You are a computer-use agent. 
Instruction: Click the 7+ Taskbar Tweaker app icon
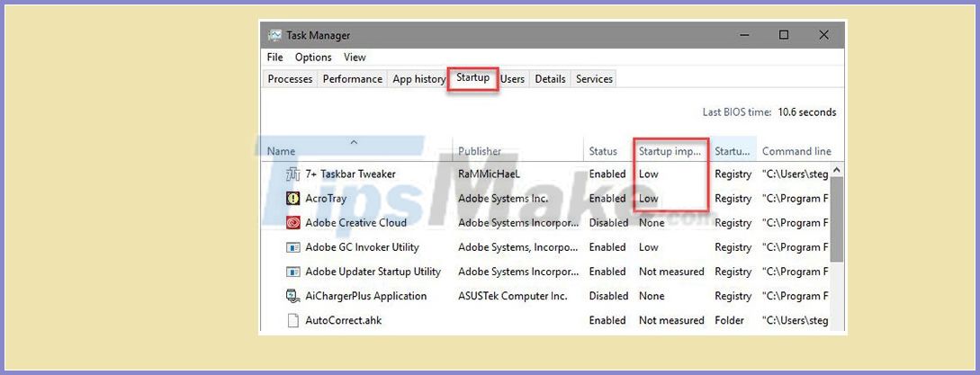coord(293,174)
